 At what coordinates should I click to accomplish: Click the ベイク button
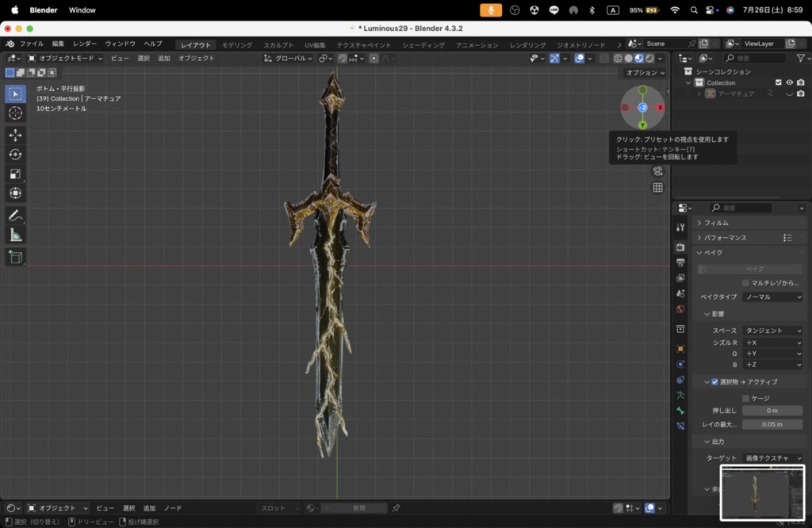(x=754, y=269)
